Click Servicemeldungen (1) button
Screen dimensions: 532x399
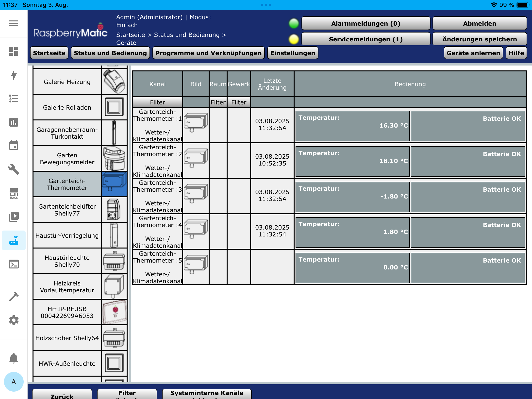click(x=366, y=39)
